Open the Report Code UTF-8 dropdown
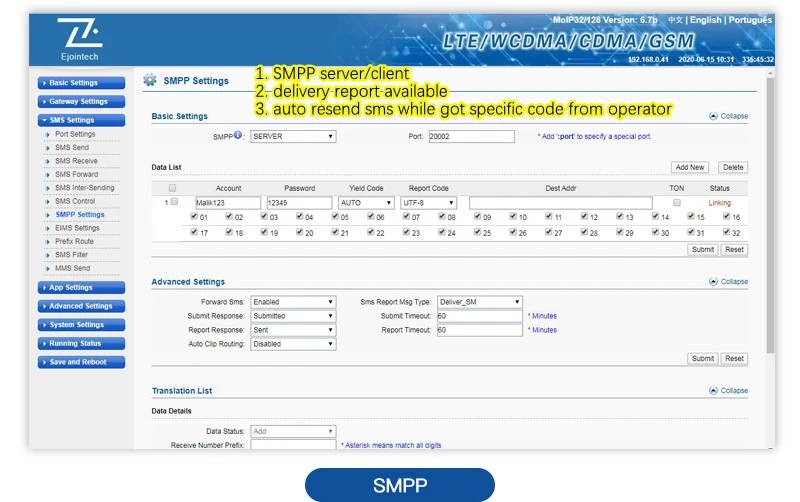The image size is (800, 502). click(428, 203)
